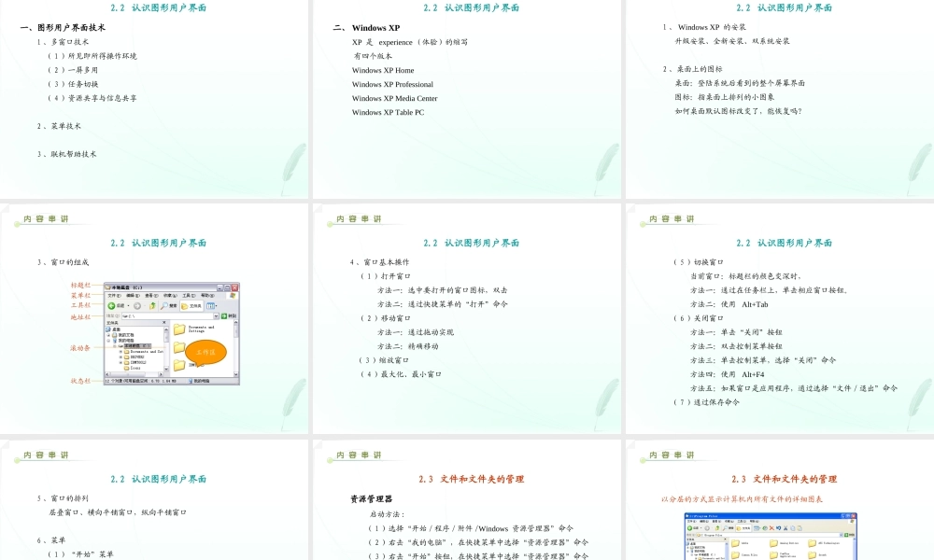The image size is (934, 560).
Task: Click the line 'Windows XP Home'
Action: click(383, 70)
